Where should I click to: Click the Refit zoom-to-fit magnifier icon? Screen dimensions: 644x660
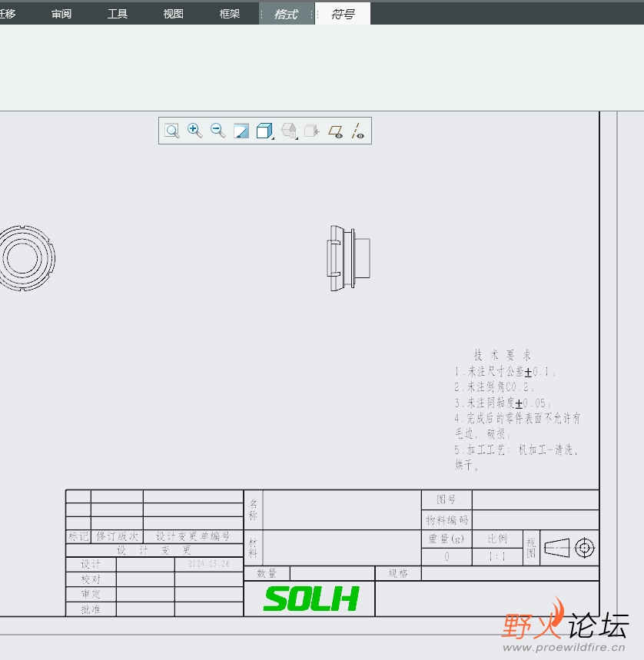tap(172, 131)
